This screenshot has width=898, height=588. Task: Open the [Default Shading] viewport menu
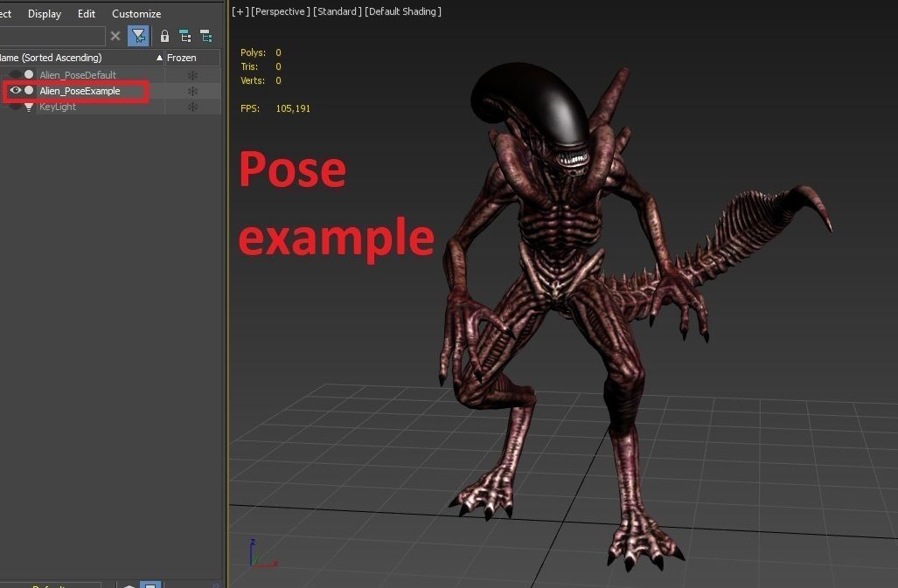click(x=403, y=11)
